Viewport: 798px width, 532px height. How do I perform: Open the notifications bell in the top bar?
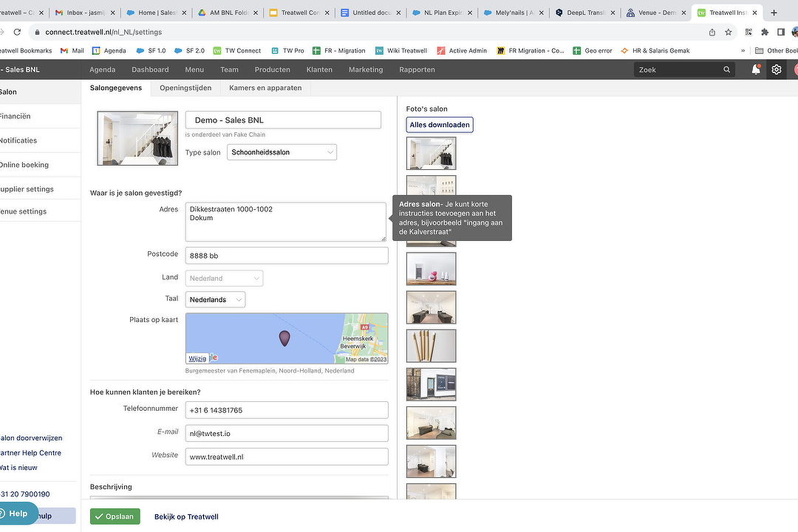click(756, 69)
